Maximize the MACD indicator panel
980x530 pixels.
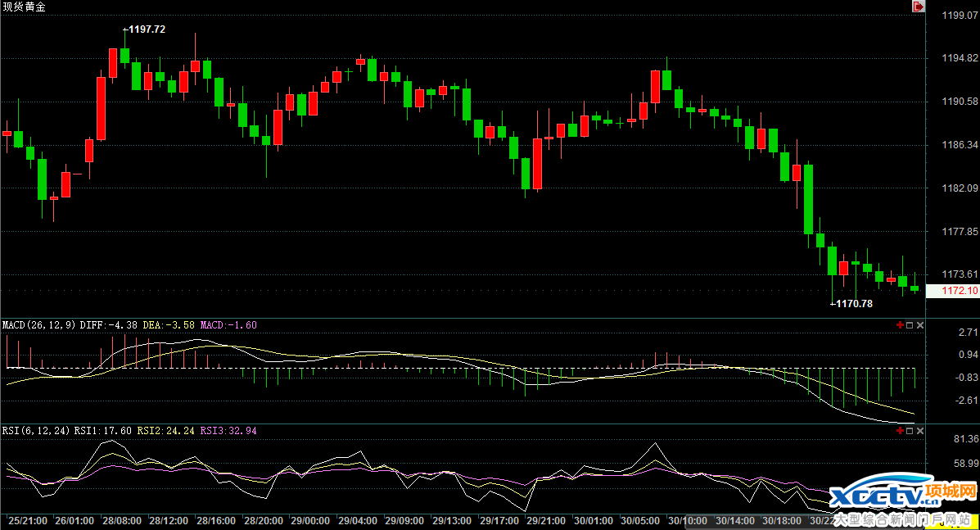[x=910, y=325]
